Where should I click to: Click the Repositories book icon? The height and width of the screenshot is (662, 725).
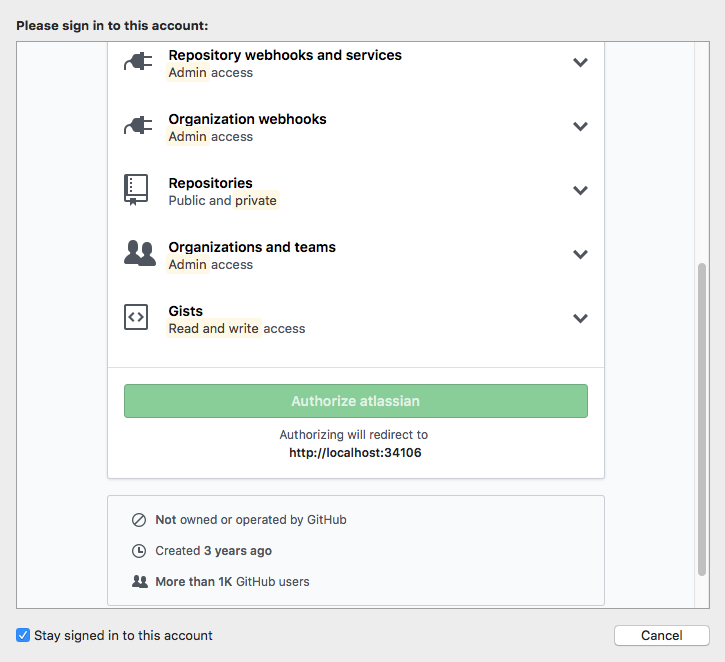[136, 190]
